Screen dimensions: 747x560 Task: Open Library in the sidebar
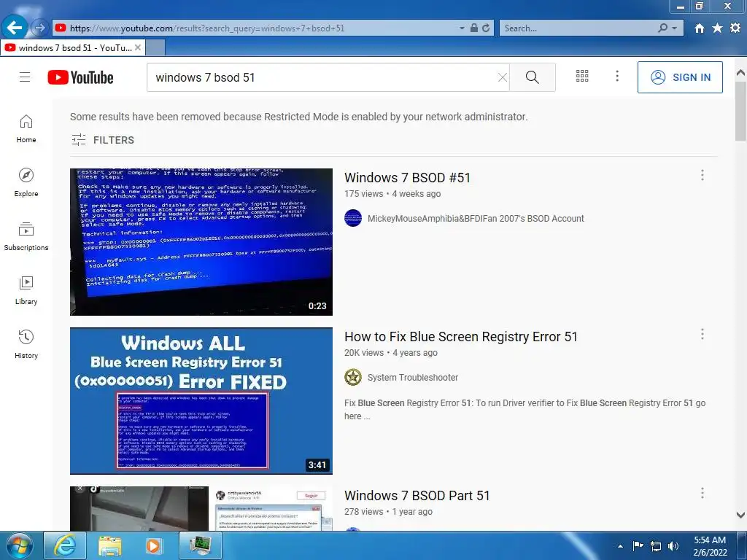coord(26,290)
